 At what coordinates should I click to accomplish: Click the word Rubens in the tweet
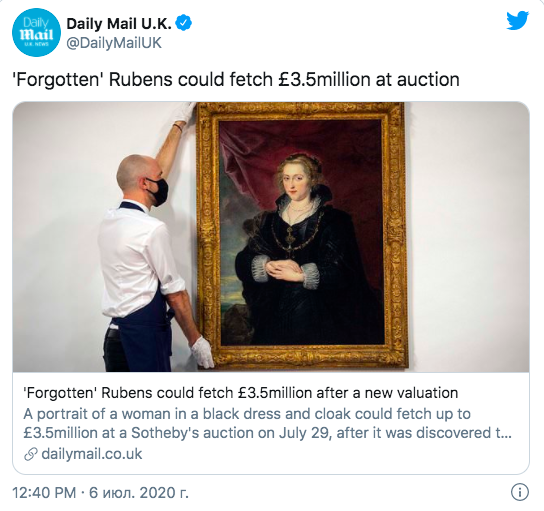141,79
